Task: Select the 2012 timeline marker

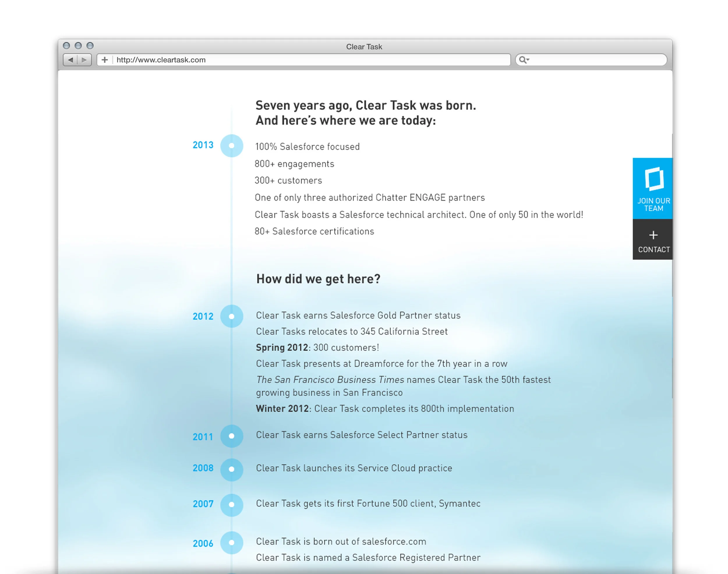Action: (x=232, y=316)
